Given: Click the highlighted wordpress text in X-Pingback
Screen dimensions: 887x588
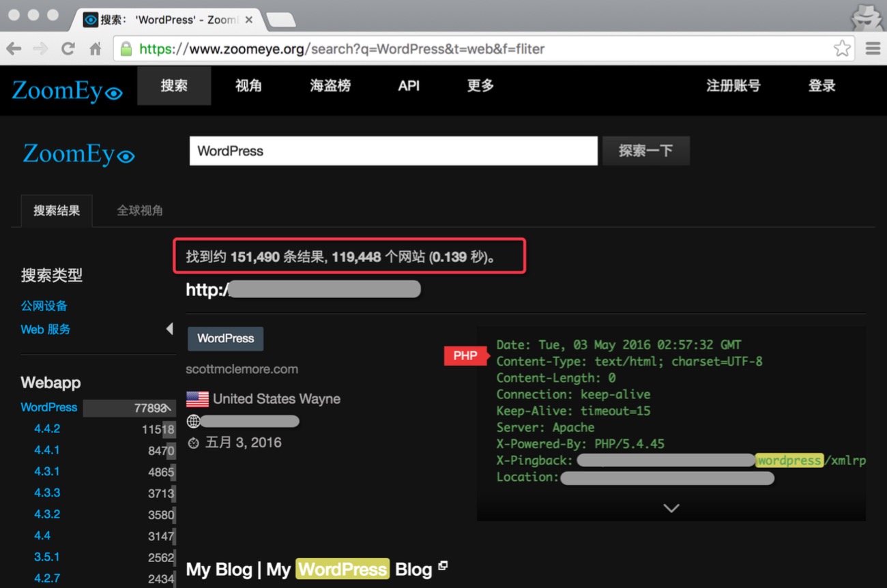Looking at the screenshot, I should [x=789, y=460].
